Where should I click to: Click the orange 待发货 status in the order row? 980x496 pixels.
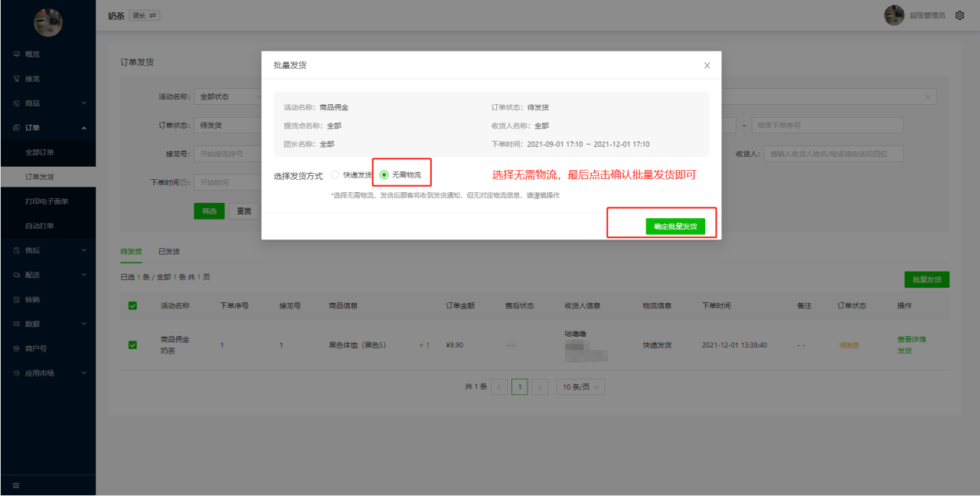click(849, 345)
